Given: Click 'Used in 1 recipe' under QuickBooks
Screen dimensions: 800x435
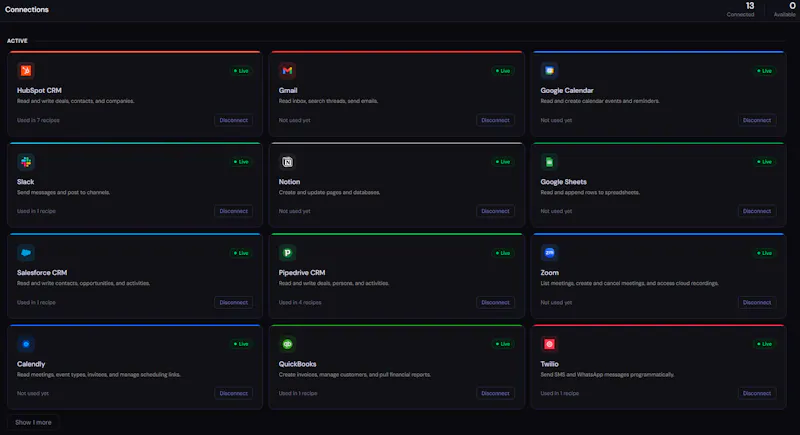Looking at the screenshot, I should coord(298,393).
